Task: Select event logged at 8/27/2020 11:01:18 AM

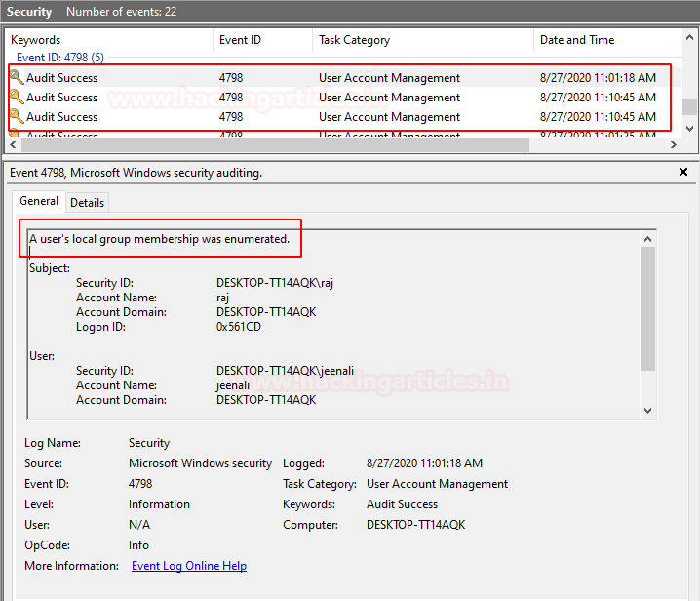Action: 344,78
